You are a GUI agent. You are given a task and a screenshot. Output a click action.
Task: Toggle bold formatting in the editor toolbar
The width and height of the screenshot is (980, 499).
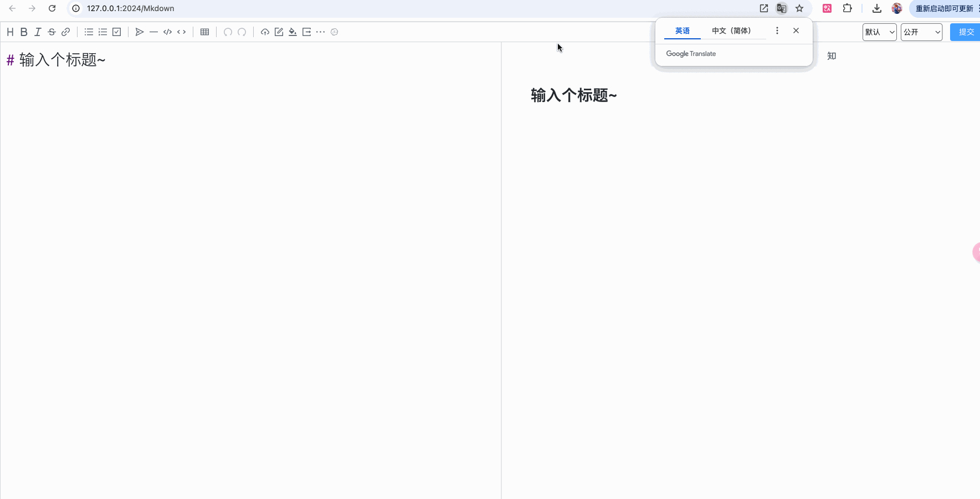[24, 32]
